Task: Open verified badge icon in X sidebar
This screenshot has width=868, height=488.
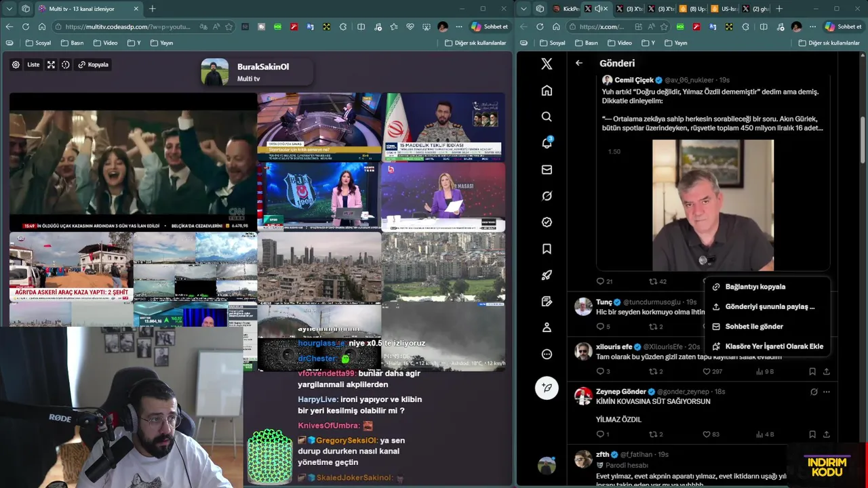Action: pyautogui.click(x=547, y=222)
